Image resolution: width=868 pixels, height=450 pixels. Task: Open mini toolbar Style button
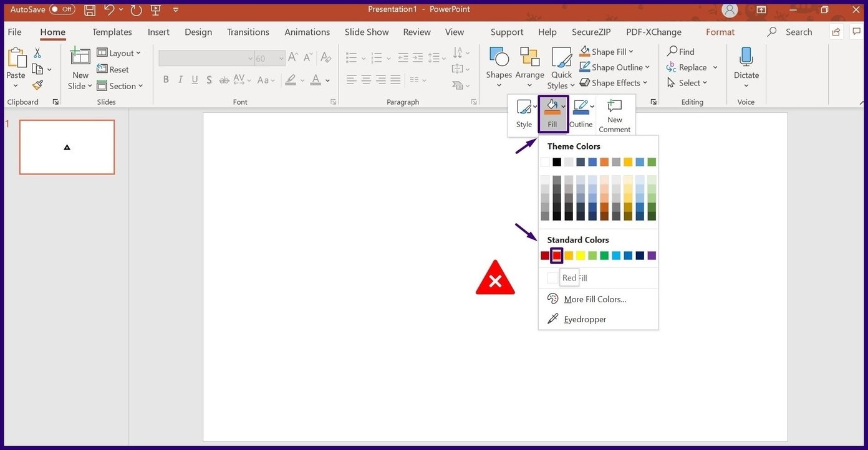point(524,114)
